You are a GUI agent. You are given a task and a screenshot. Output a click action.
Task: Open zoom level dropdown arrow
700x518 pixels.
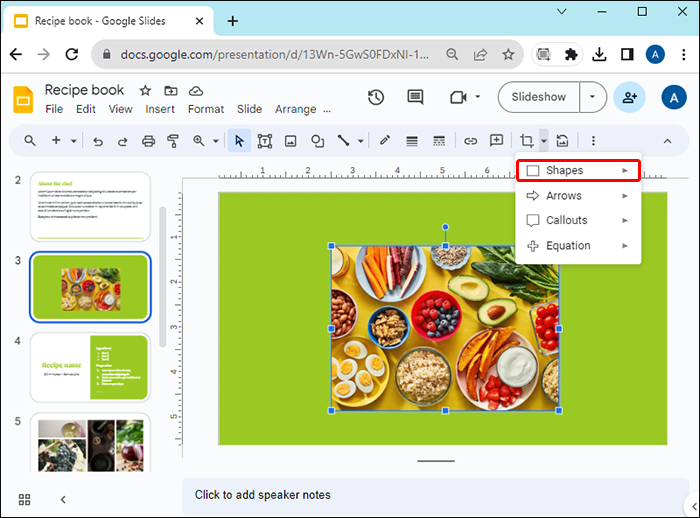tap(216, 141)
